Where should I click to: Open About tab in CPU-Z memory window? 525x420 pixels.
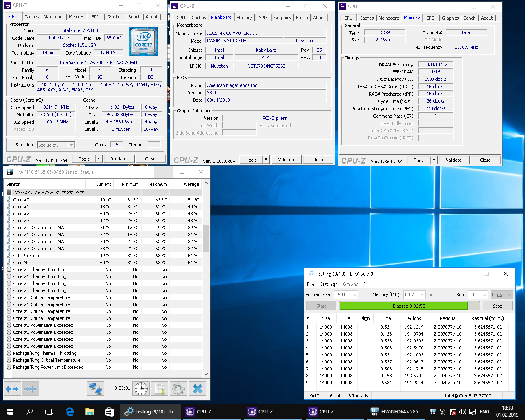[x=487, y=18]
